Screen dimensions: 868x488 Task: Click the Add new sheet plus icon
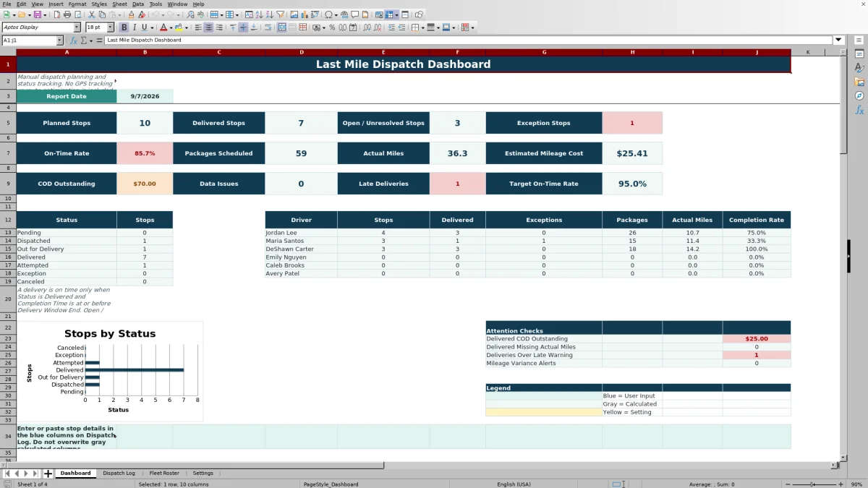48,474
